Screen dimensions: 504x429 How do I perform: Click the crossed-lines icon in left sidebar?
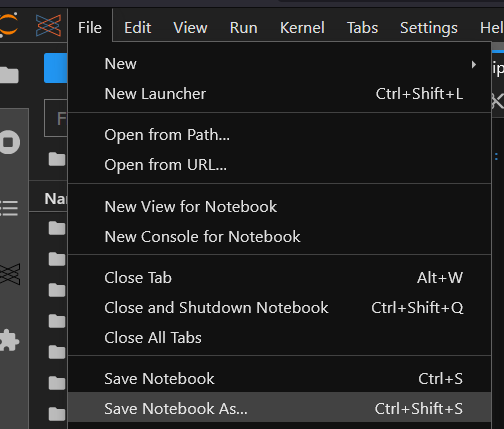click(x=10, y=274)
